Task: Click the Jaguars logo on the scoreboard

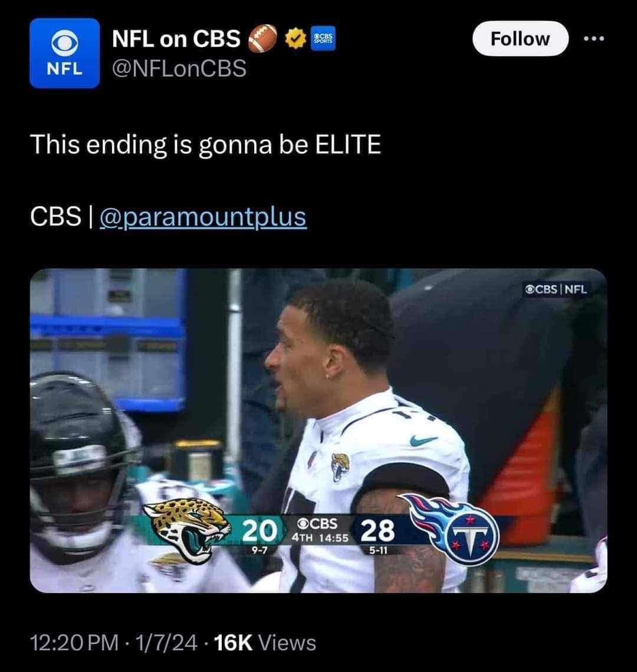Action: [185, 530]
